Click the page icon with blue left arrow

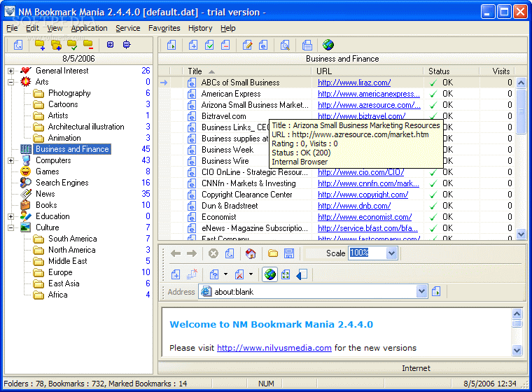(x=302, y=274)
